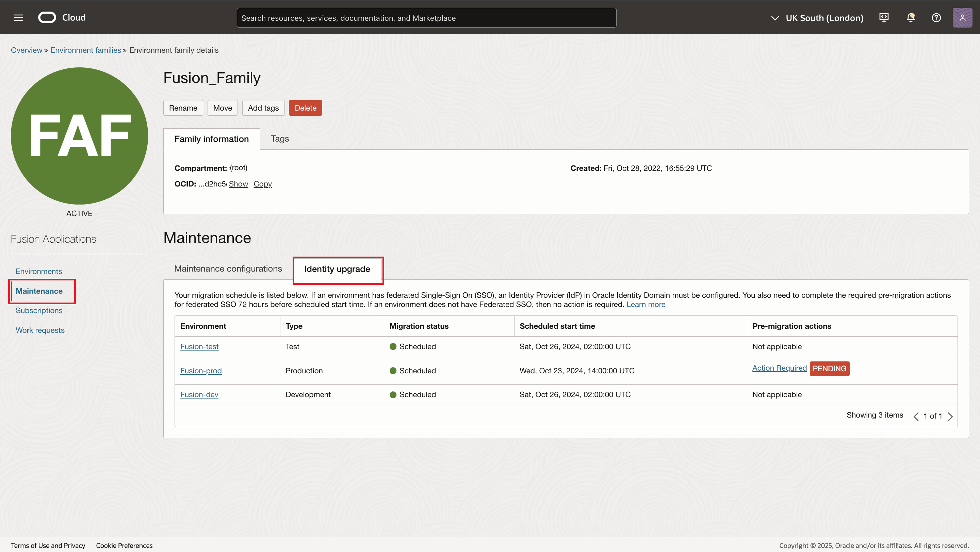Open Environments in the sidebar
Screen dimensions: 980x552
click(x=39, y=271)
